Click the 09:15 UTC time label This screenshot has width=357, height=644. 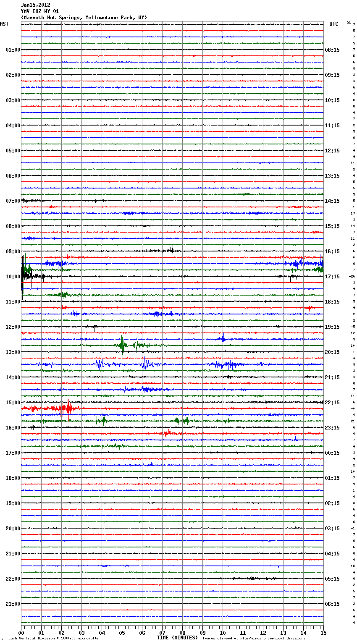tap(332, 75)
